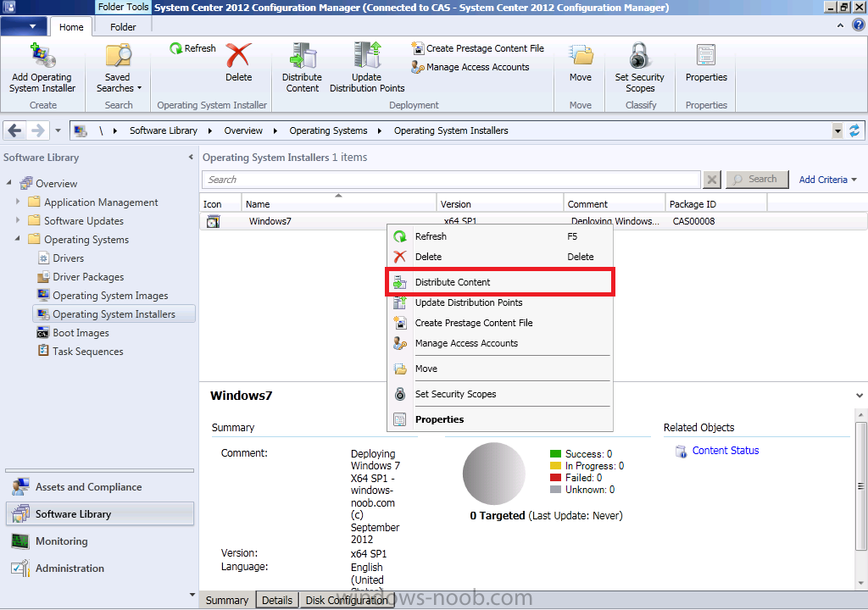The height and width of the screenshot is (610, 868).
Task: Click Manage Access Accounts in ribbon
Action: pos(470,67)
